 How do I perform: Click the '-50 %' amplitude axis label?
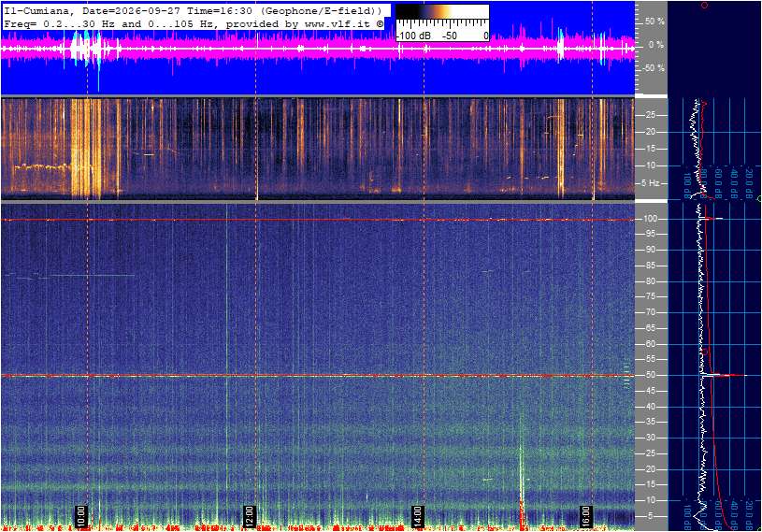click(654, 67)
